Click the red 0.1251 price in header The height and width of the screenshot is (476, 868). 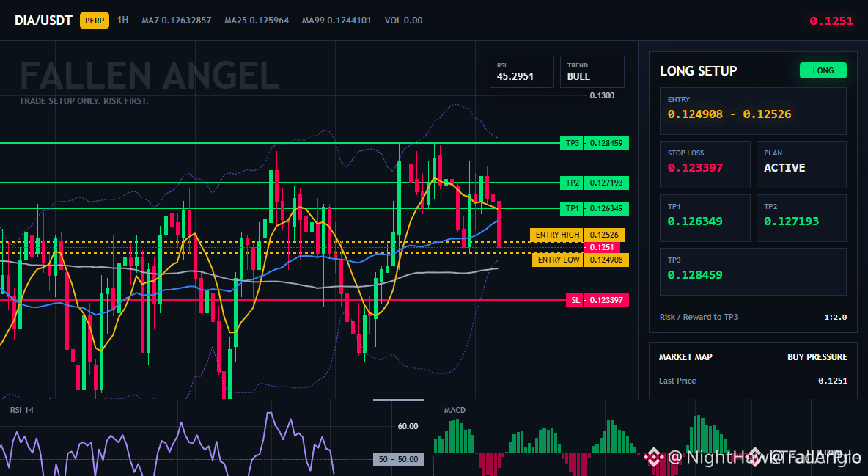[x=831, y=21]
